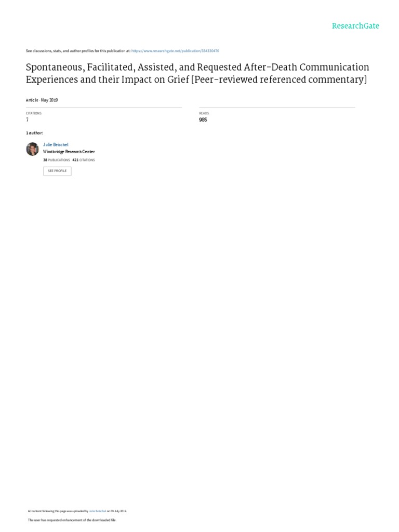This screenshot has height=532, width=399.
Task: Click the '1 author:' section label
Action: [35, 133]
